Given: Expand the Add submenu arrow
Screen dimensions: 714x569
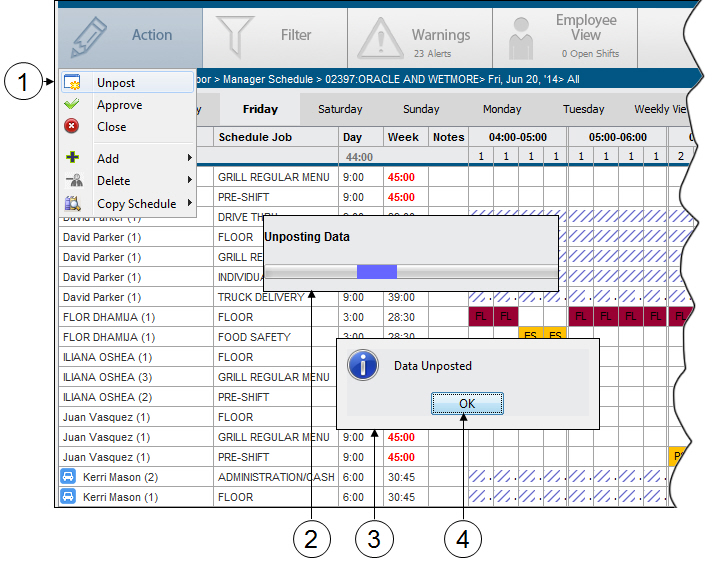Looking at the screenshot, I should coord(189,157).
